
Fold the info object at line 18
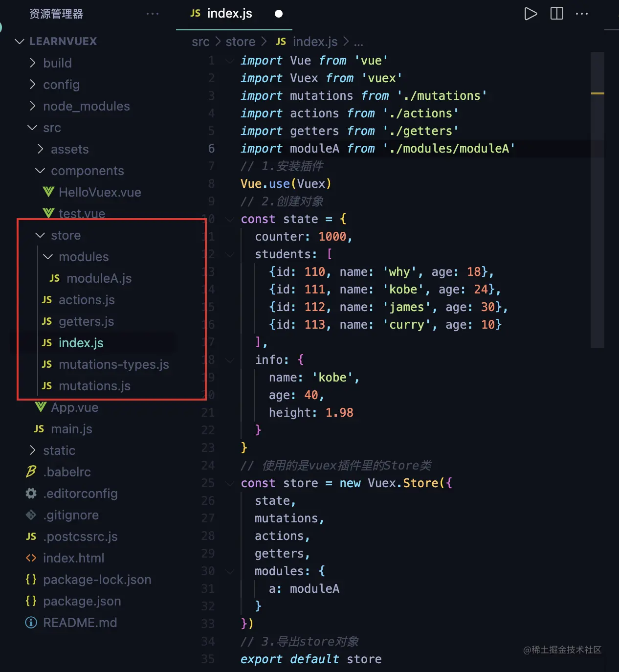[x=230, y=360]
